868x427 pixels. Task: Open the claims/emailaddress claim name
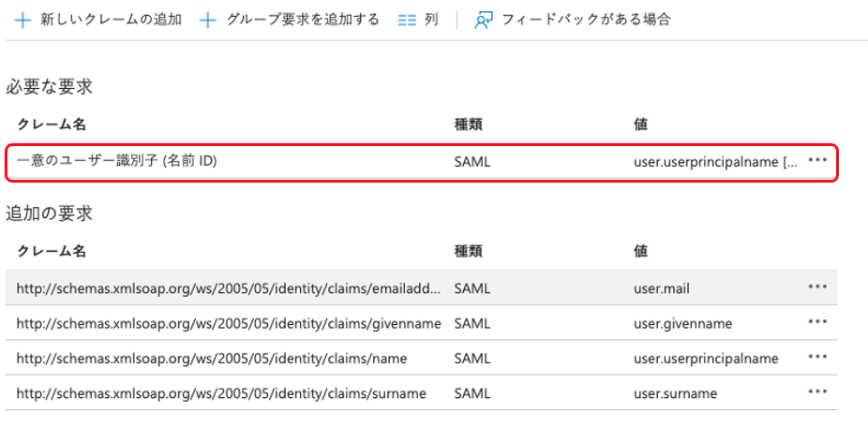(228, 288)
